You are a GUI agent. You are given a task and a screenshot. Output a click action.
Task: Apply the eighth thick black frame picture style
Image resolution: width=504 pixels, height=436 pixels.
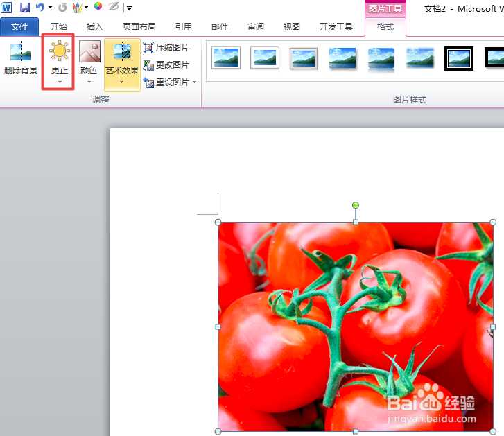[494, 58]
